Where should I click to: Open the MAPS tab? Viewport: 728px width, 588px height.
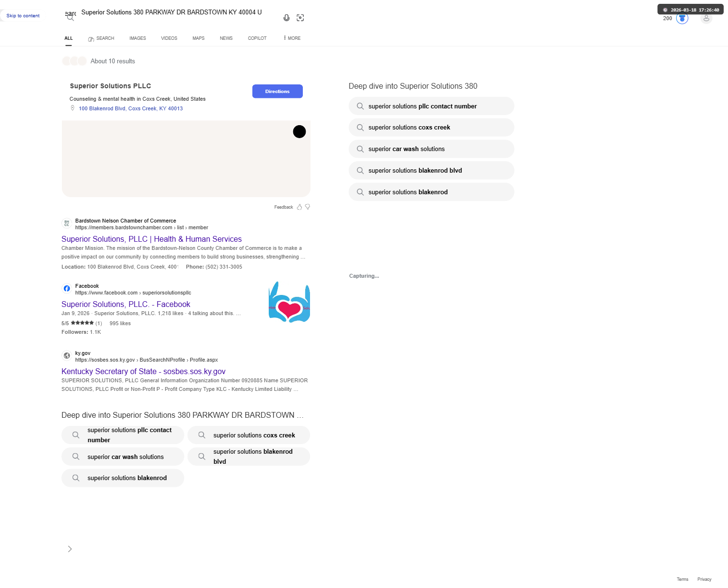click(199, 38)
